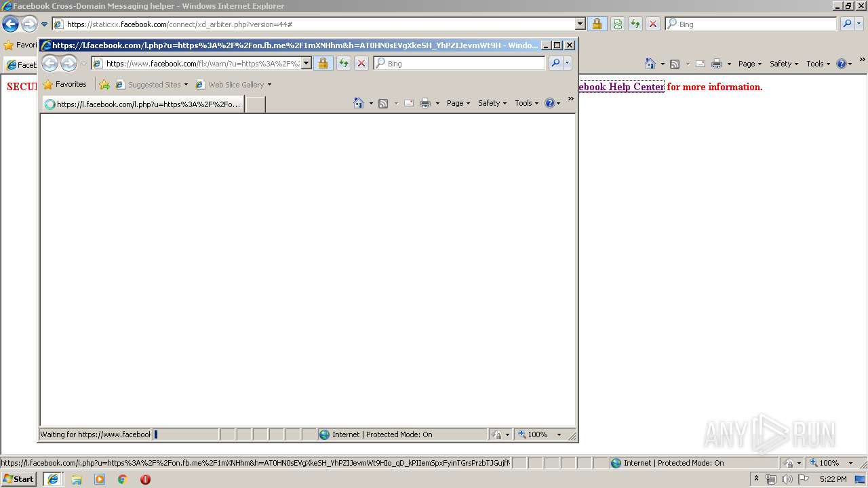Click search magnifier in background IE window
Image resolution: width=868 pixels, height=488 pixels.
847,24
